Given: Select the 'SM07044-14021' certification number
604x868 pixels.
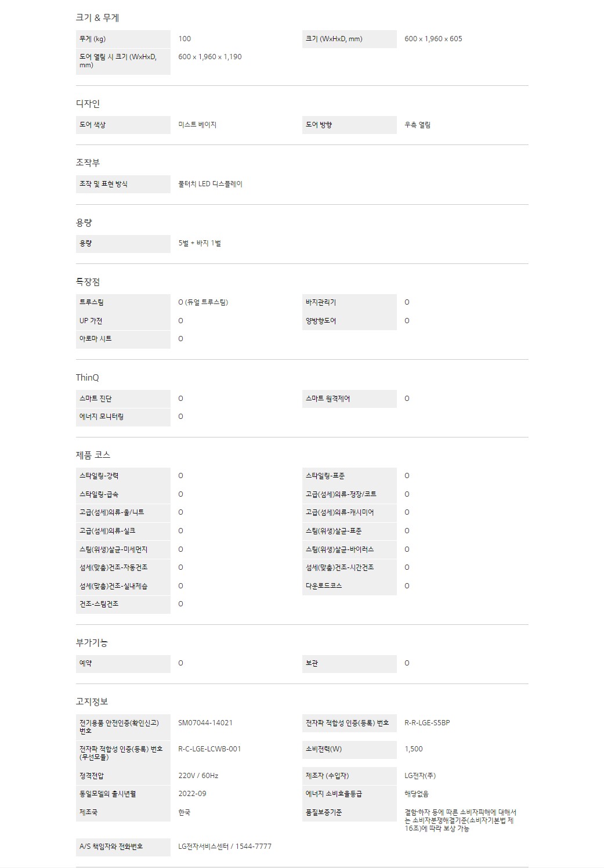Looking at the screenshot, I should tap(205, 723).
